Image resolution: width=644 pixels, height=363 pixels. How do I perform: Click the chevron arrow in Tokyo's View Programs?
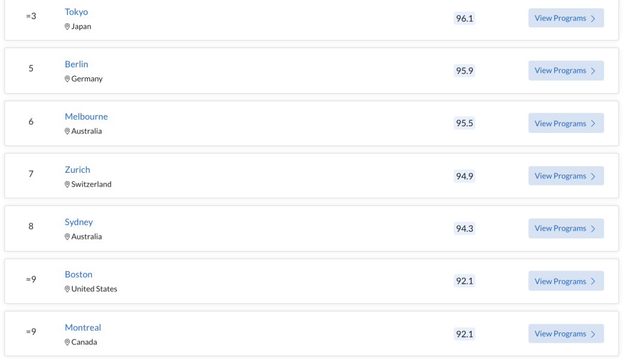[x=593, y=18]
